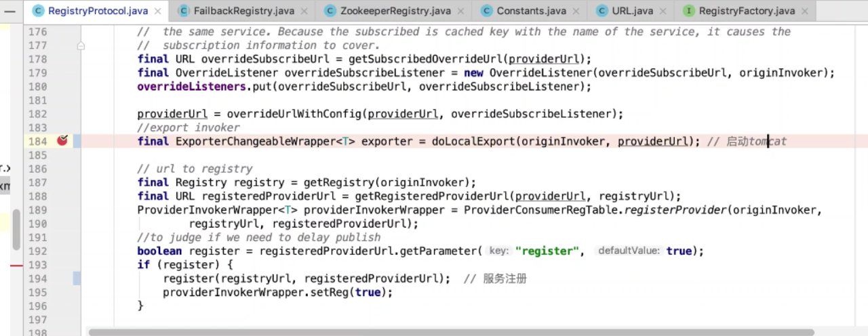Click the left panel's vertical scrollbar thumb
Viewport: 868px width, 336px height.
(x=16, y=230)
